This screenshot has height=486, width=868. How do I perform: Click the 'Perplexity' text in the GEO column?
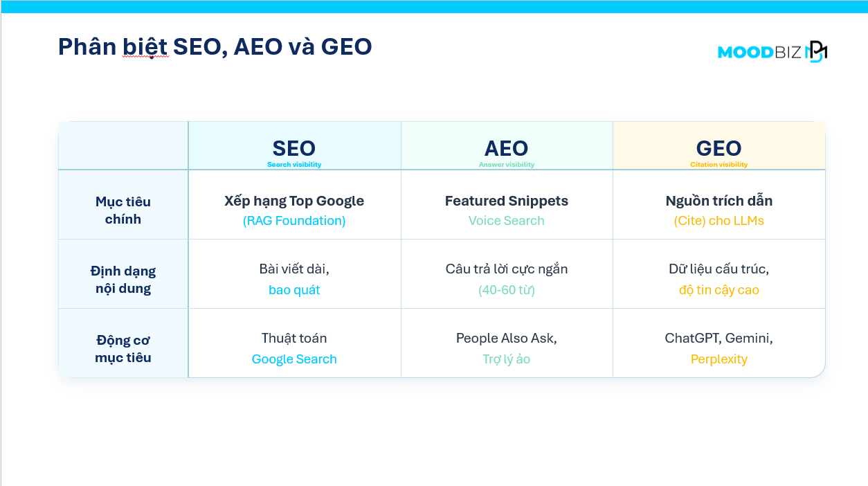point(719,359)
